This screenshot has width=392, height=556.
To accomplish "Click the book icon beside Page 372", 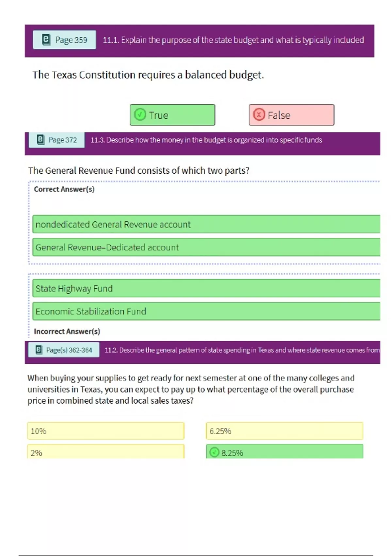I will 40,140.
